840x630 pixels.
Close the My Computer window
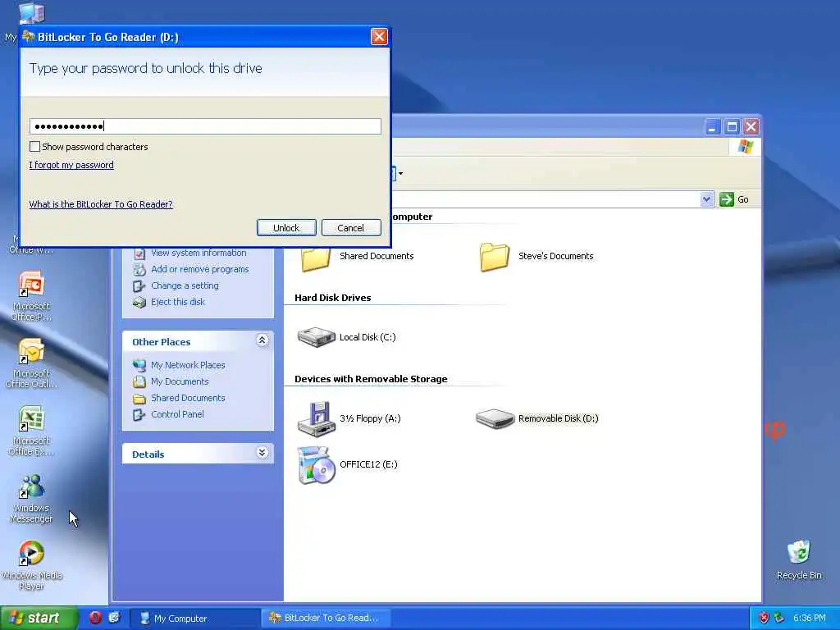tap(751, 127)
